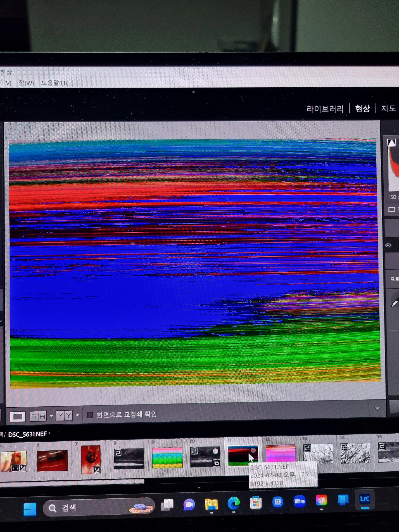
Task: Toggle checkbox below histogram ISO
Action: click(x=391, y=210)
